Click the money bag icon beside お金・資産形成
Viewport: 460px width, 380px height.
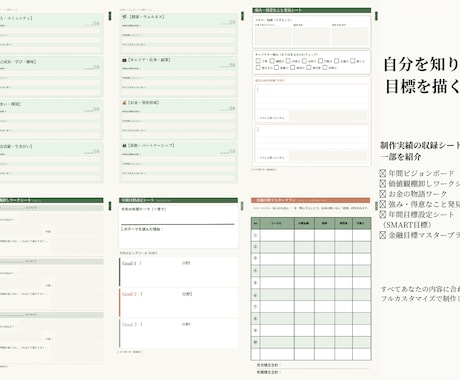pyautogui.click(x=124, y=103)
